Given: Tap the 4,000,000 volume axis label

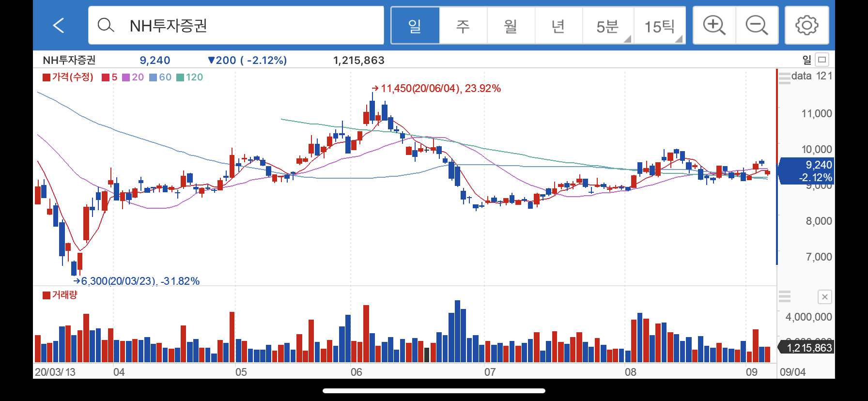Looking at the screenshot, I should (x=809, y=317).
